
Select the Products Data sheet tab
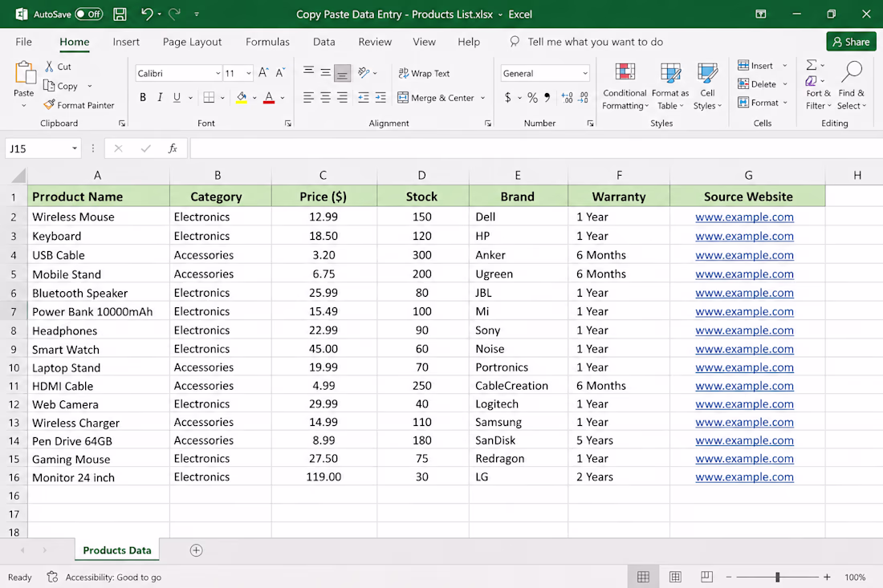point(117,550)
